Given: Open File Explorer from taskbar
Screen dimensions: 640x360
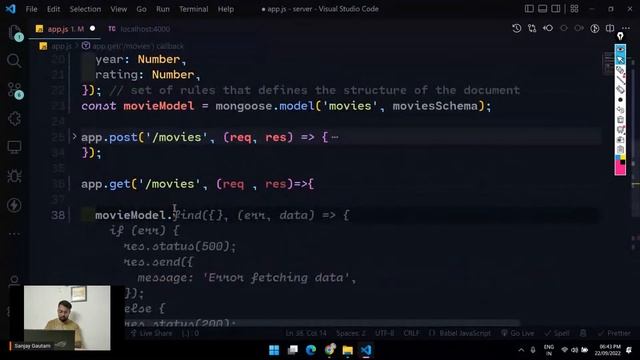Looking at the screenshot, I should tap(347, 350).
